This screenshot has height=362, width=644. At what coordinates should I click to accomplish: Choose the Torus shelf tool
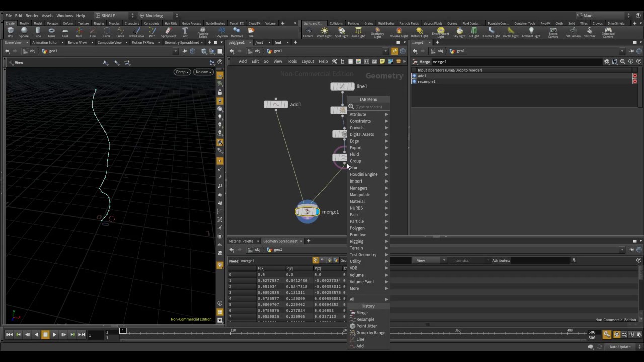pos(51,33)
